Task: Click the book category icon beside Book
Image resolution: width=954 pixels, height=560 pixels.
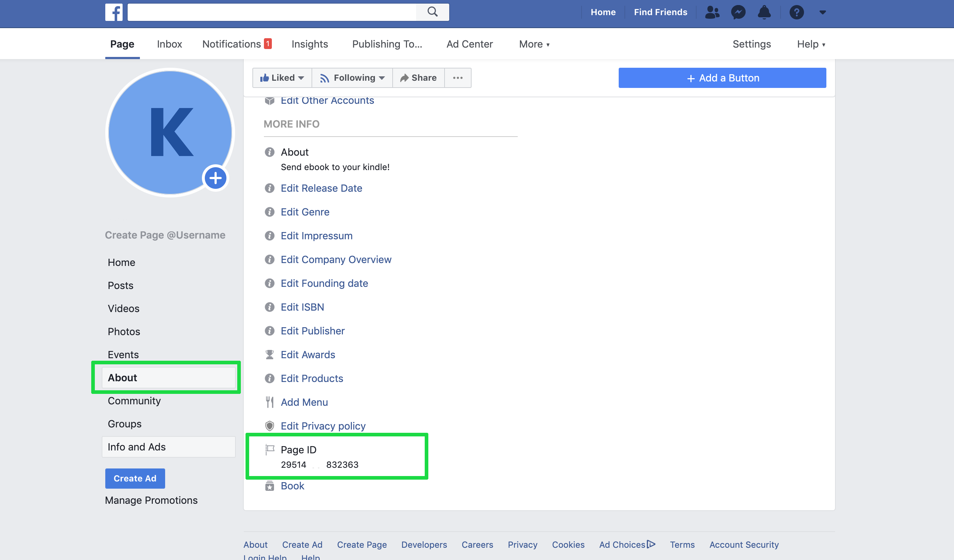Action: tap(270, 486)
